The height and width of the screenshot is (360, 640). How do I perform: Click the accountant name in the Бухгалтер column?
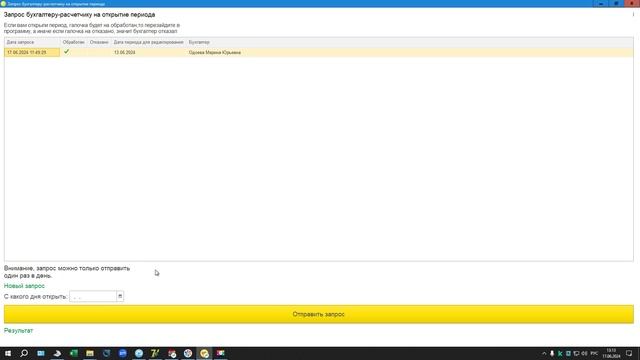tap(215, 52)
